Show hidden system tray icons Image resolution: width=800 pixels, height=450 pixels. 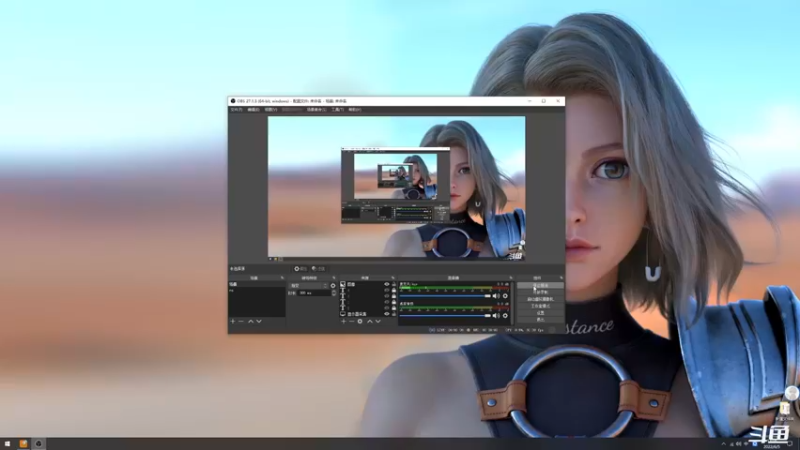point(723,444)
